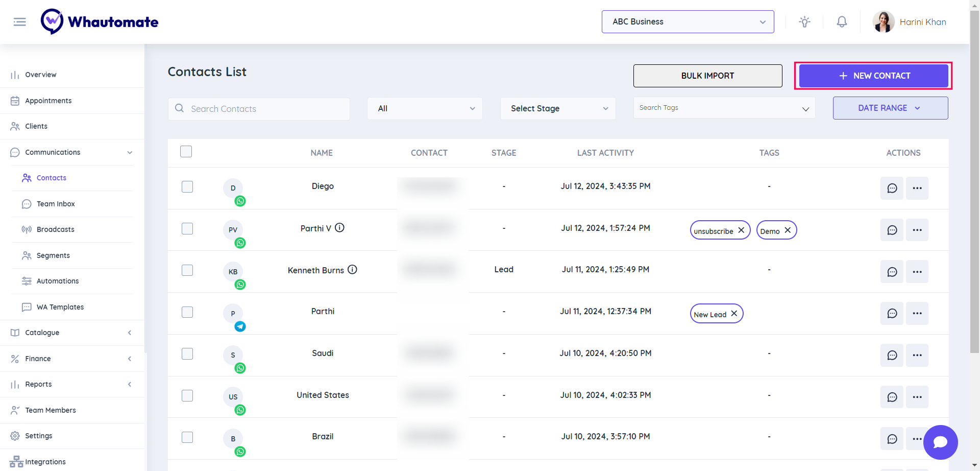Click the New Contact button
The height and width of the screenshot is (471, 980).
point(873,76)
